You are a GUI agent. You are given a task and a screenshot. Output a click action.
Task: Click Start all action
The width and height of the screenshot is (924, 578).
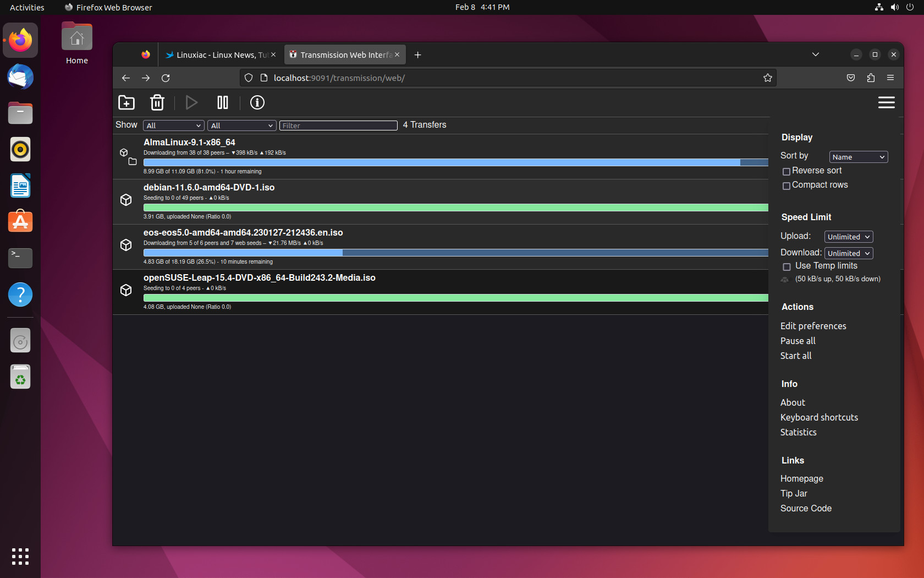(x=795, y=356)
